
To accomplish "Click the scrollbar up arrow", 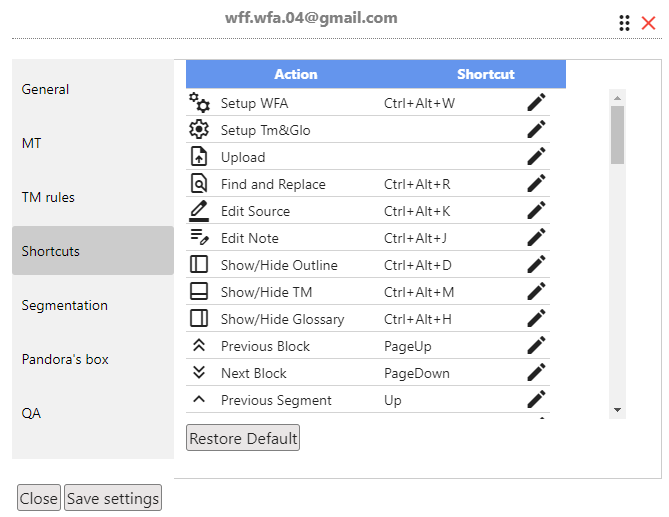I will [617, 98].
